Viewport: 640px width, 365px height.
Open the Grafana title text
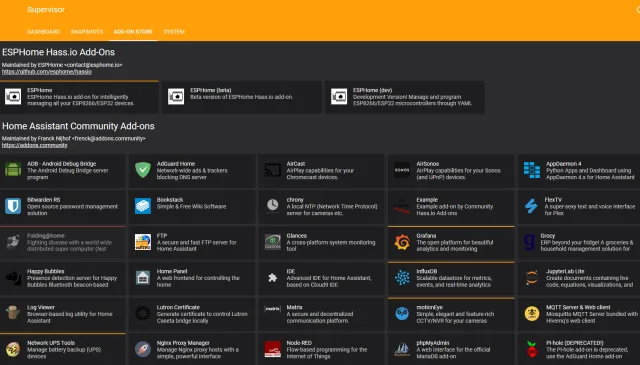pyautogui.click(x=426, y=236)
